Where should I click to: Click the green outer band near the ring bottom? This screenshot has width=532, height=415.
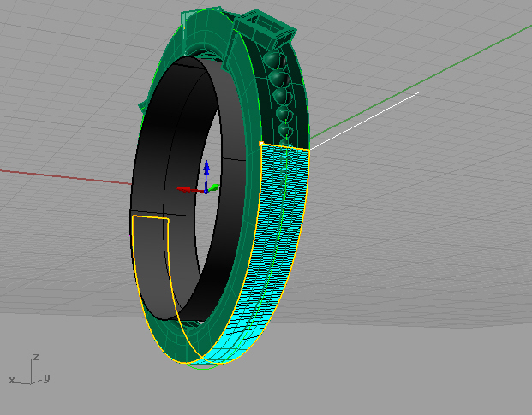pos(193,341)
